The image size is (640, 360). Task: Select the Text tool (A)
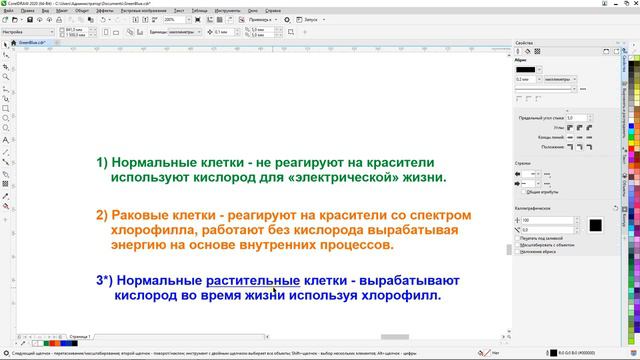tap(5, 140)
